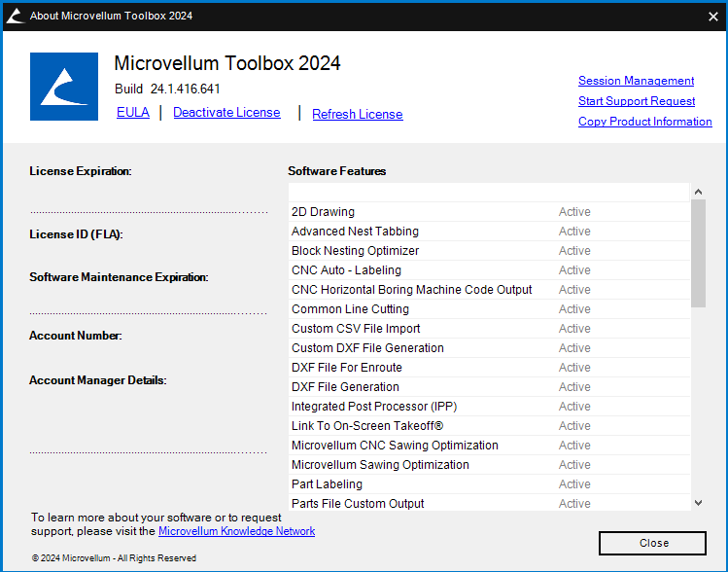Screen dimensions: 728x572
Task: Click Software Maintenance Expiration label
Action: [119, 277]
